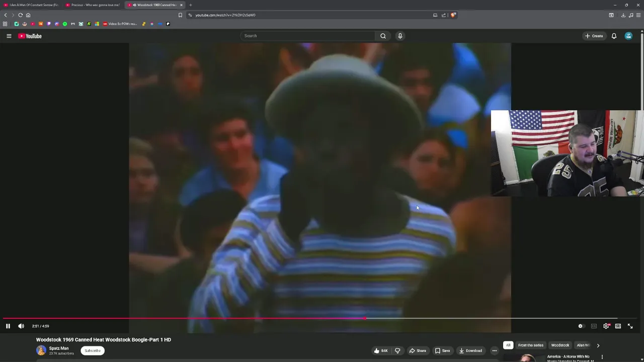This screenshot has height=362, width=644.
Task: Click the magnifier search button
Action: [383, 36]
